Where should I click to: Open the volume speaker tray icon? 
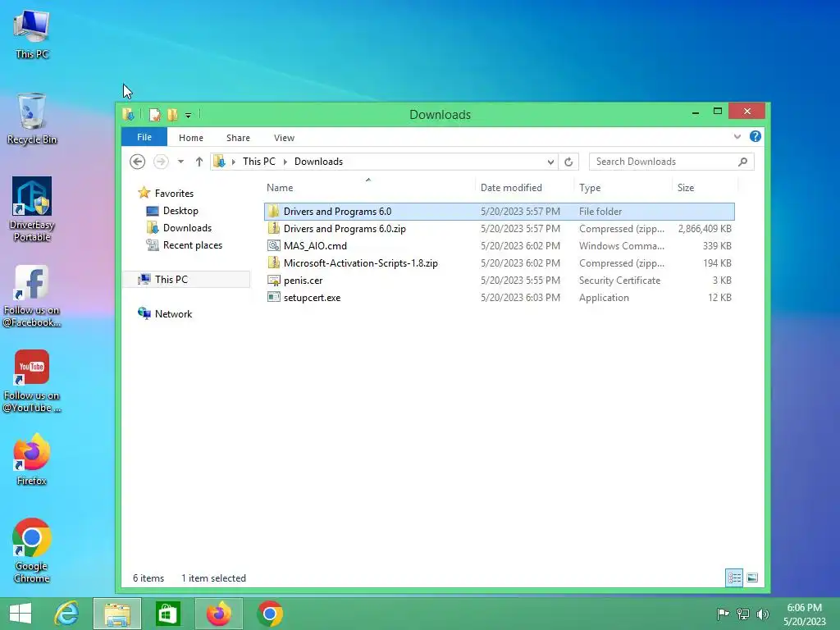pos(762,614)
